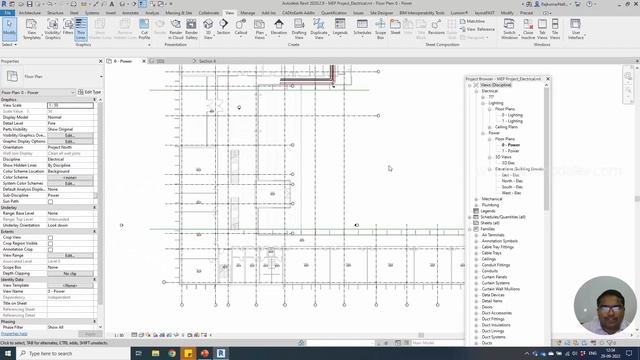Image resolution: width=640 pixels, height=360 pixels.
Task: Switch to the Architecture ribbon tab
Action: pyautogui.click(x=30, y=13)
